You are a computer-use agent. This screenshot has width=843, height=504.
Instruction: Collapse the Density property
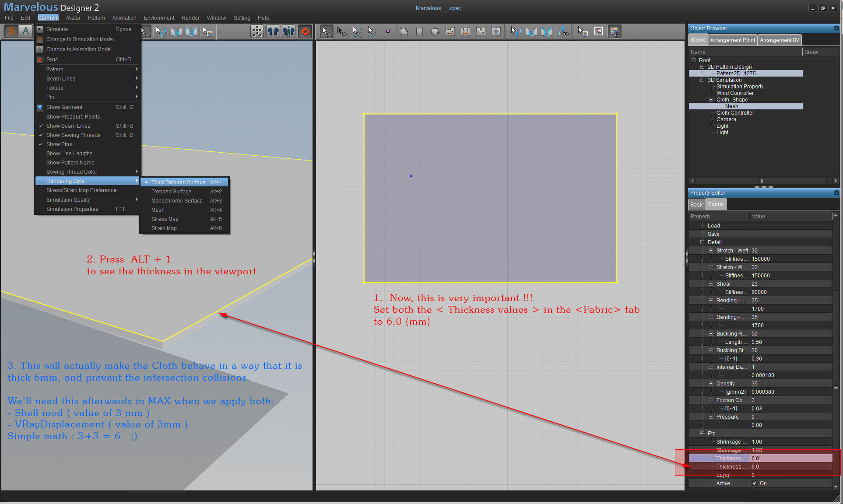click(x=711, y=384)
